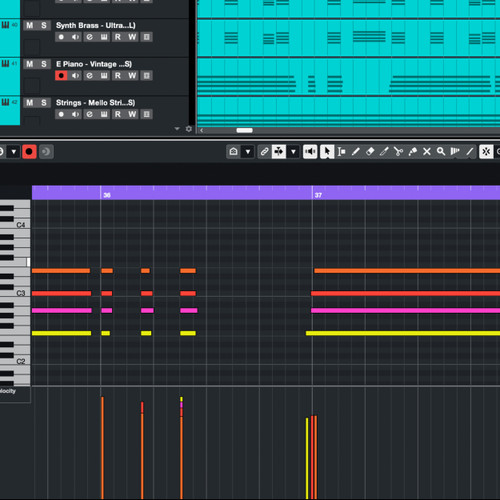Screen dimensions: 500x500
Task: Enable Read automation on Strings
Action: 118,114
